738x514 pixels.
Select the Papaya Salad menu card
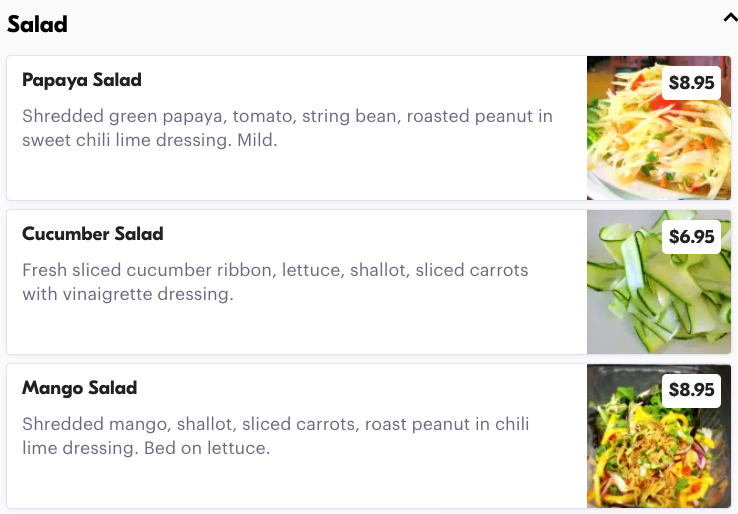[x=300, y=175]
